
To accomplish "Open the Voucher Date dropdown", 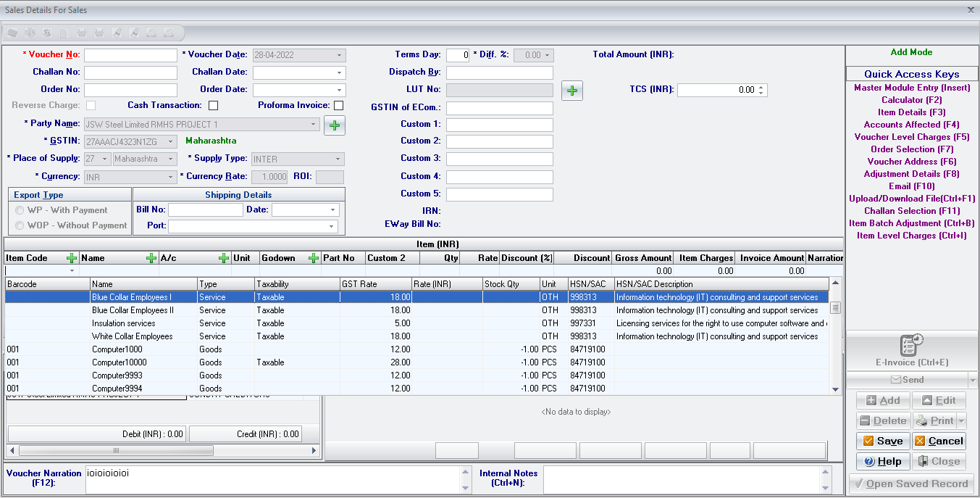I will tap(339, 55).
